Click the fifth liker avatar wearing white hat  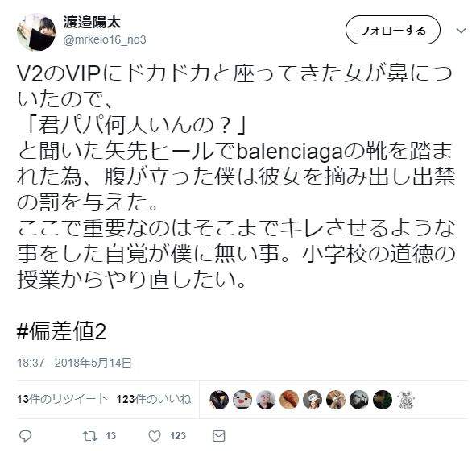(313, 400)
